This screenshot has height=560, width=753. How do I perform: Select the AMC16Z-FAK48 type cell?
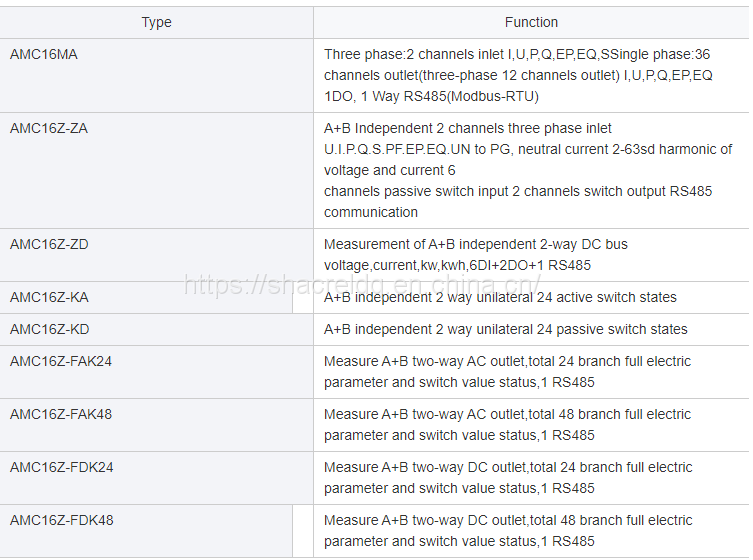click(x=61, y=414)
